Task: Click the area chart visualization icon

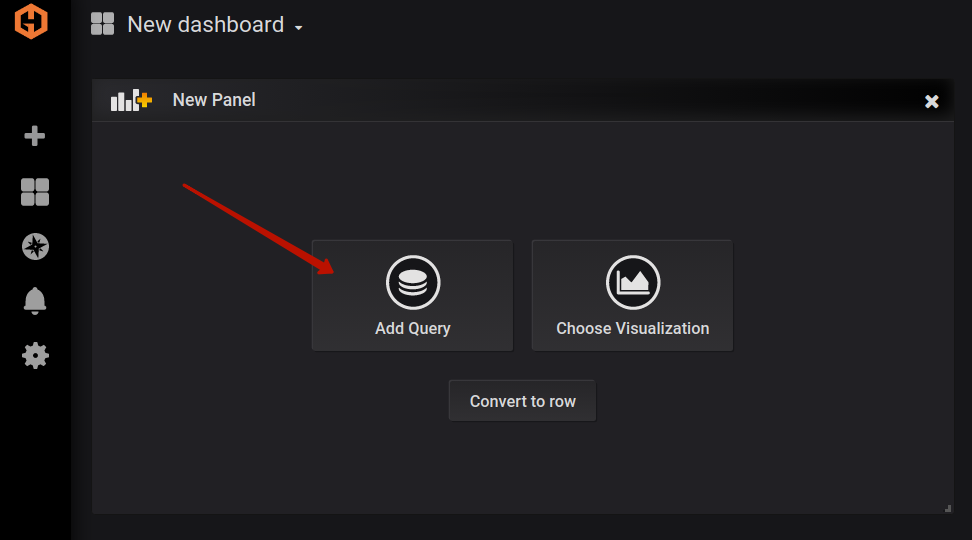Action: click(x=633, y=282)
